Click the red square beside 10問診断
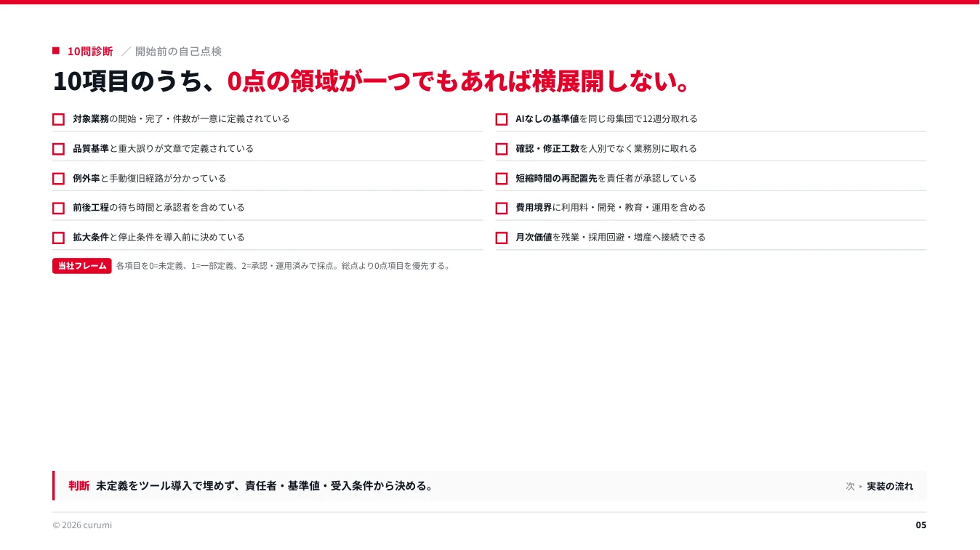The image size is (980, 550). pos(56,50)
